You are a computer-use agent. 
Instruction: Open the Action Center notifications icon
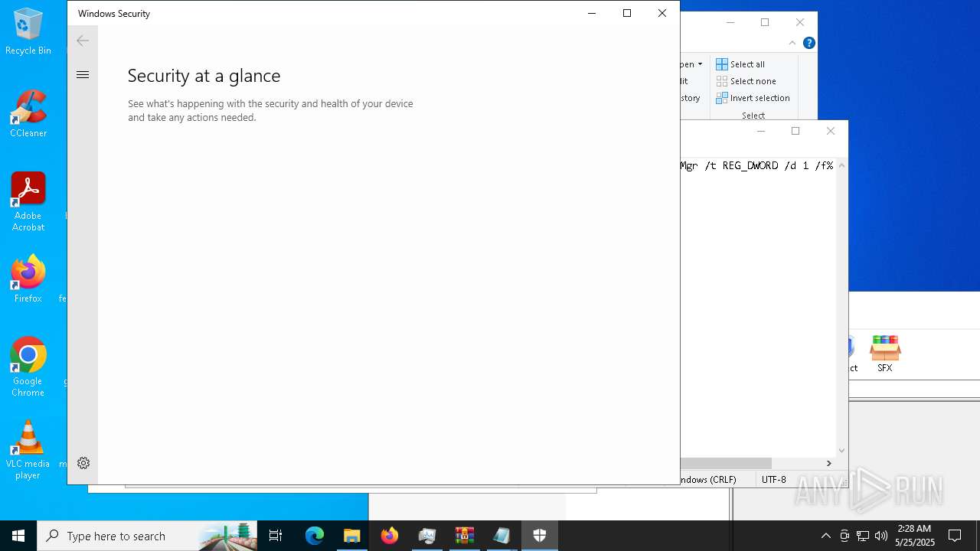click(x=955, y=536)
